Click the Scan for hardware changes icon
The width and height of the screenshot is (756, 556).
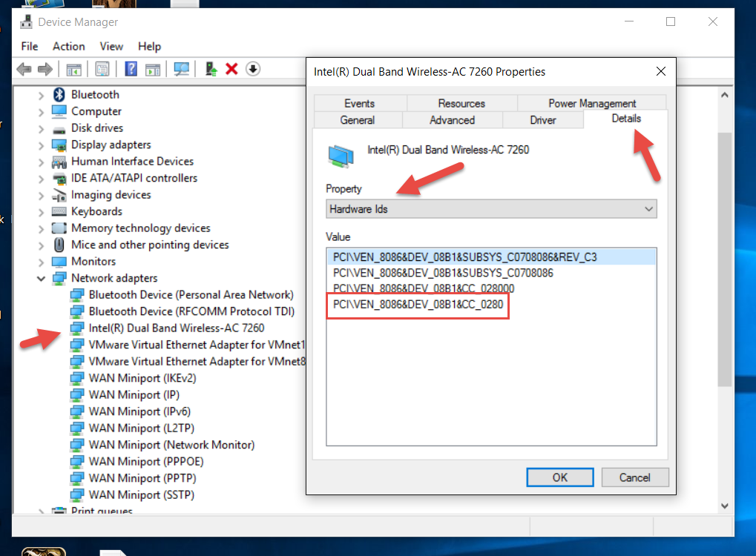(180, 68)
